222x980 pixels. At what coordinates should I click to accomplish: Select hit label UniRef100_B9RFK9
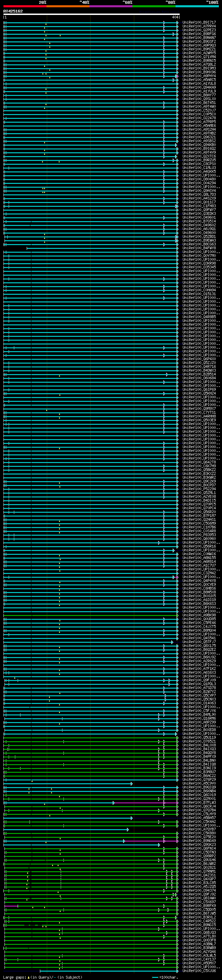pos(199,906)
